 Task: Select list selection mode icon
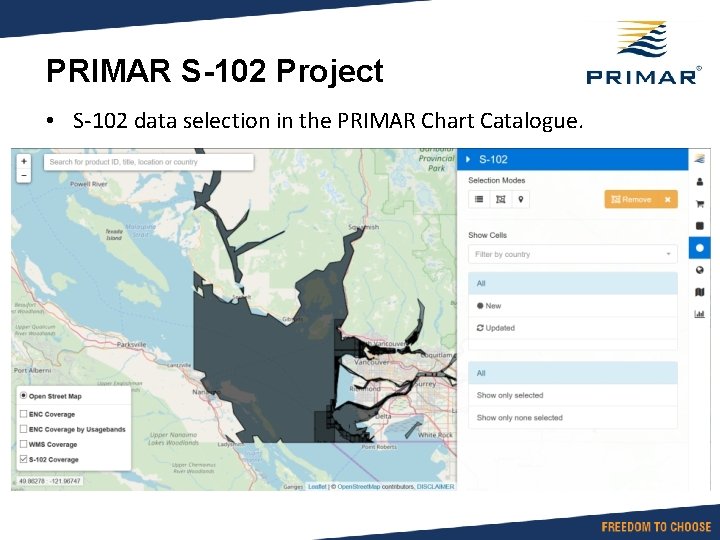(479, 199)
